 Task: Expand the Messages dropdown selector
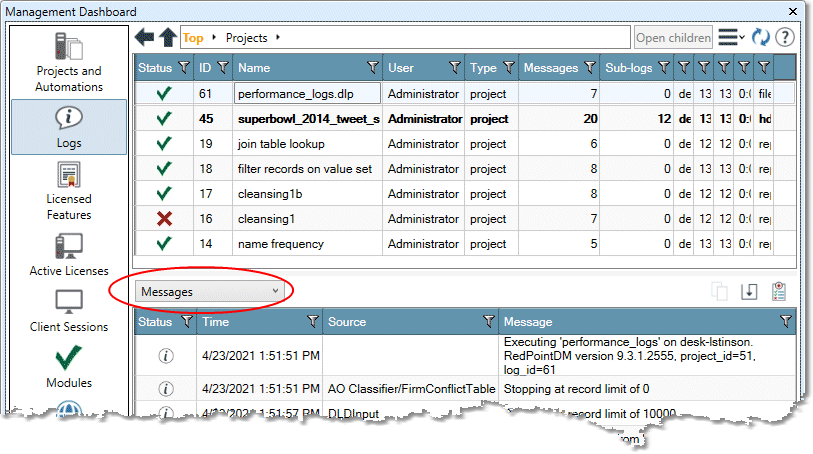click(x=211, y=291)
